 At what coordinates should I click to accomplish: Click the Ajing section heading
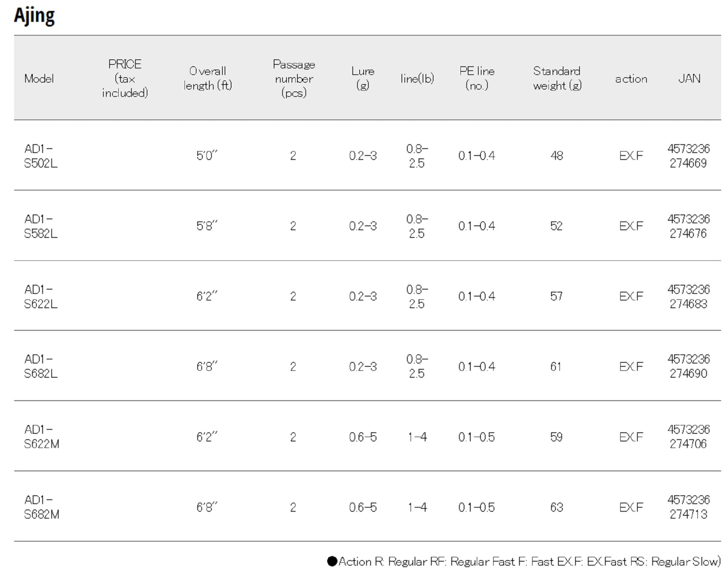(x=34, y=16)
